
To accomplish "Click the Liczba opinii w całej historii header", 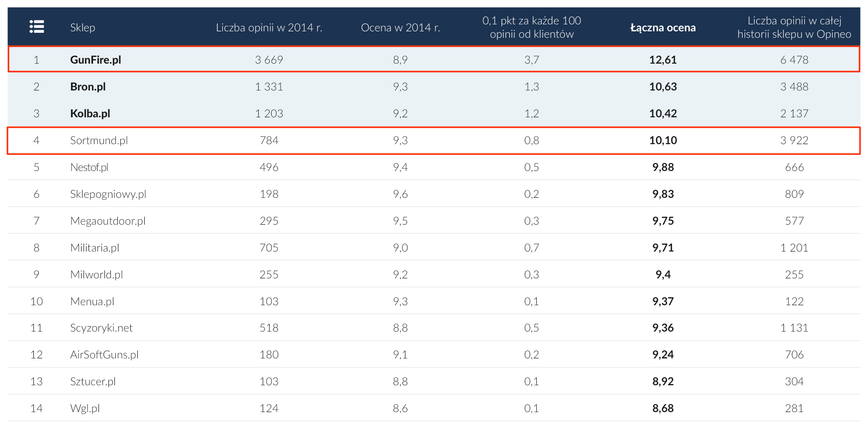I will point(794,27).
